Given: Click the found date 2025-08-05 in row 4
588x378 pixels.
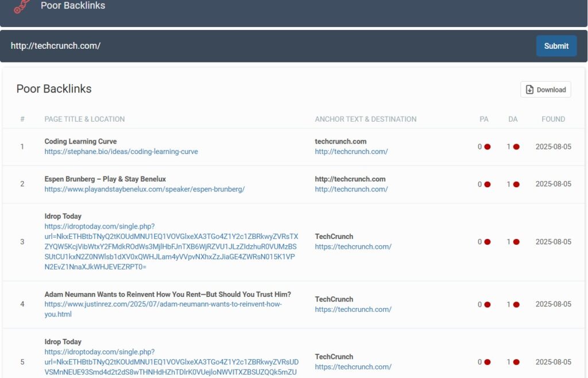Looking at the screenshot, I should [553, 304].
